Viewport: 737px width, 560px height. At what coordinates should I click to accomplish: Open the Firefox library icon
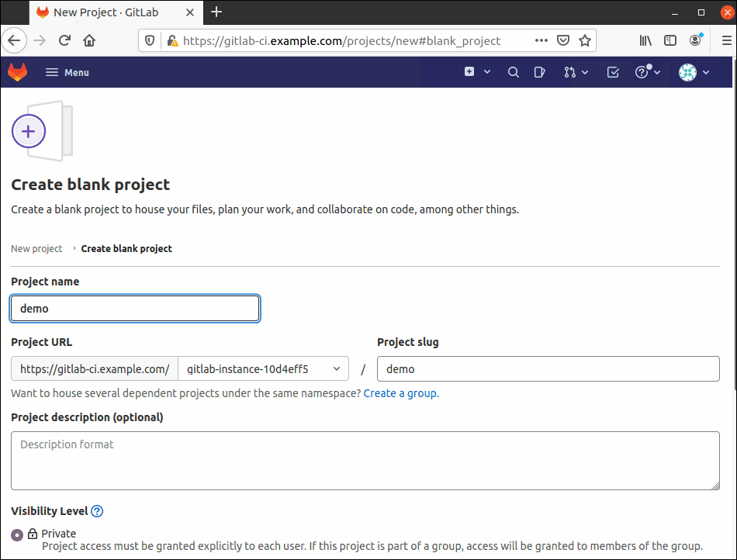pyautogui.click(x=645, y=41)
